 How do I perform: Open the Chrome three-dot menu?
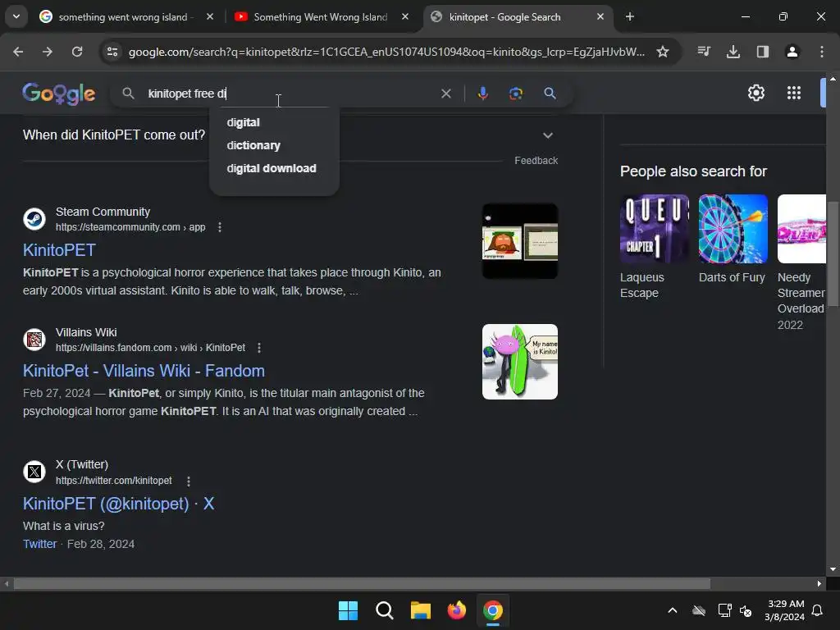coord(822,52)
